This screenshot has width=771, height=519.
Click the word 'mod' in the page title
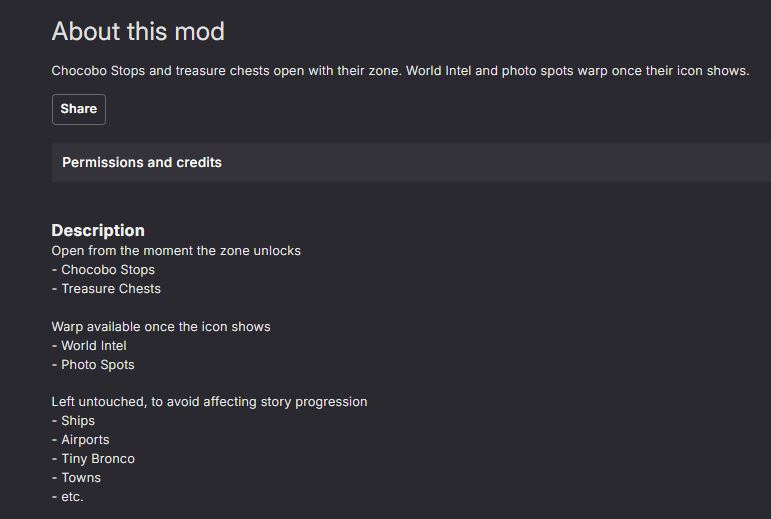(200, 31)
